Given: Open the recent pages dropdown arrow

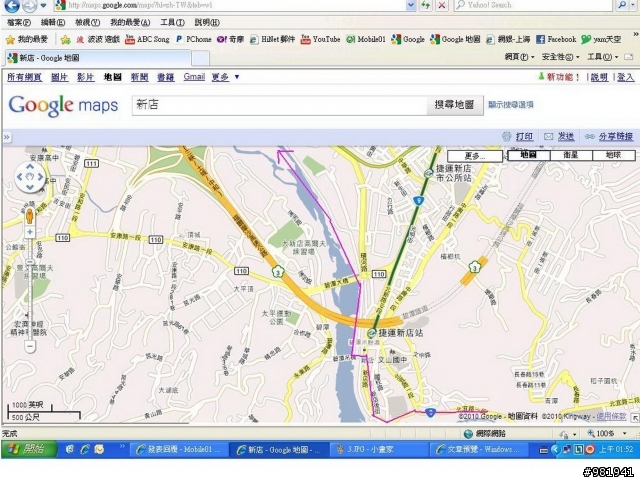Looking at the screenshot, I should pyautogui.click(x=43, y=6).
